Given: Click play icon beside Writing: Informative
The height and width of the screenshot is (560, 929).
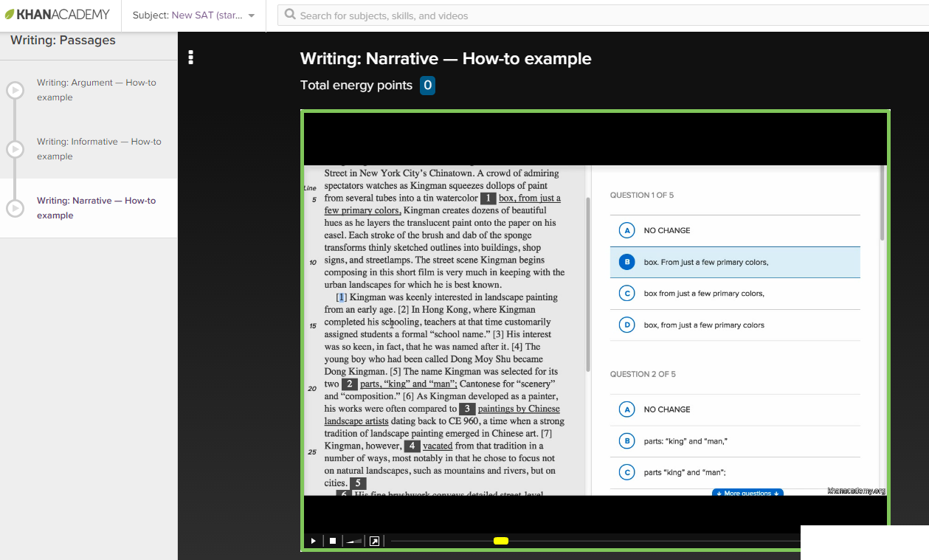Looking at the screenshot, I should [15, 149].
